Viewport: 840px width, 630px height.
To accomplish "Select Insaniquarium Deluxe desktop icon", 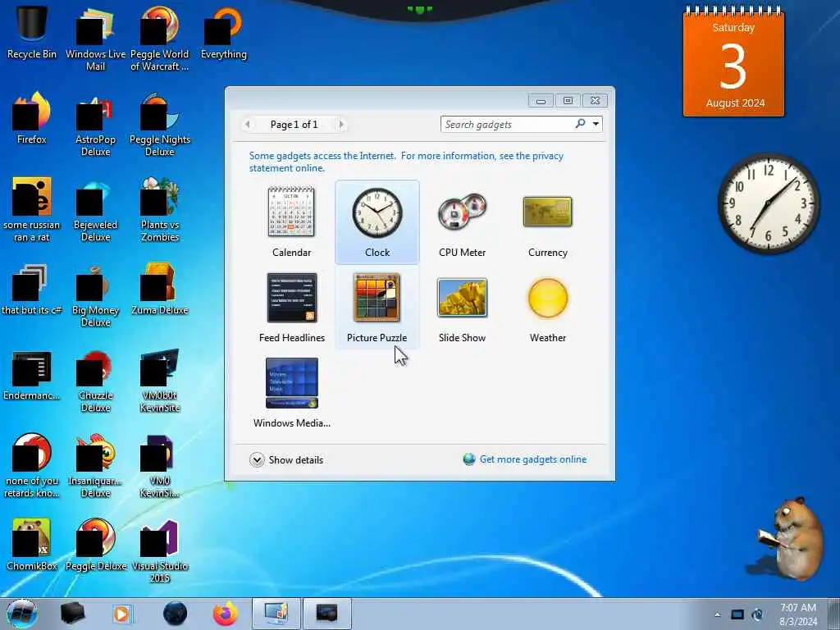I will tap(95, 465).
